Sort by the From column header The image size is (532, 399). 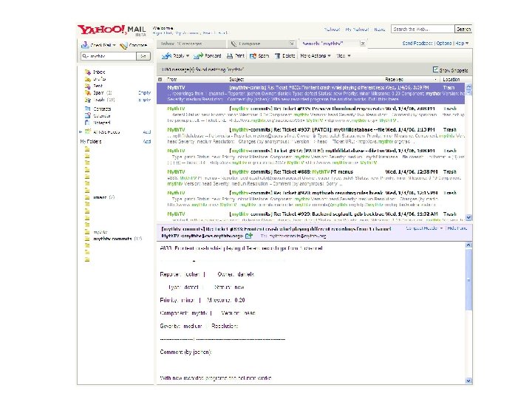pos(172,79)
